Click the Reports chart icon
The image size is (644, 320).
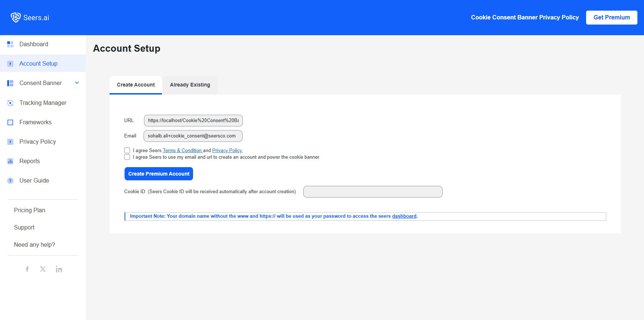(x=10, y=161)
